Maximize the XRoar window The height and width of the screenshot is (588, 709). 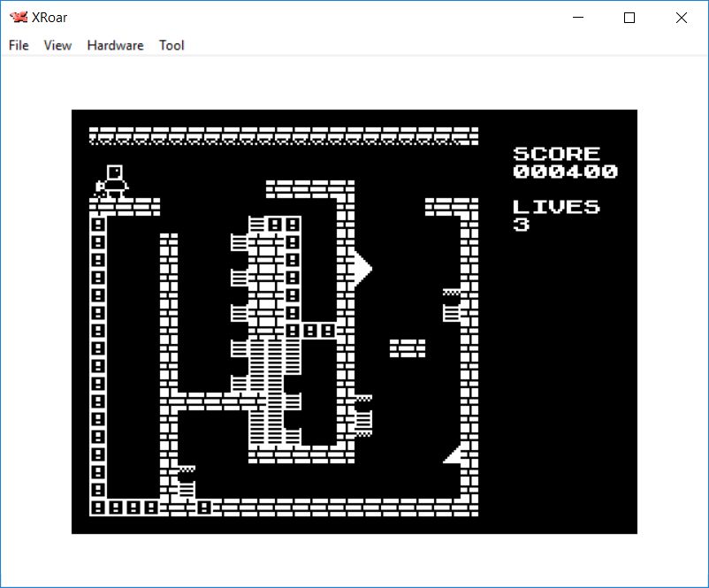629,18
